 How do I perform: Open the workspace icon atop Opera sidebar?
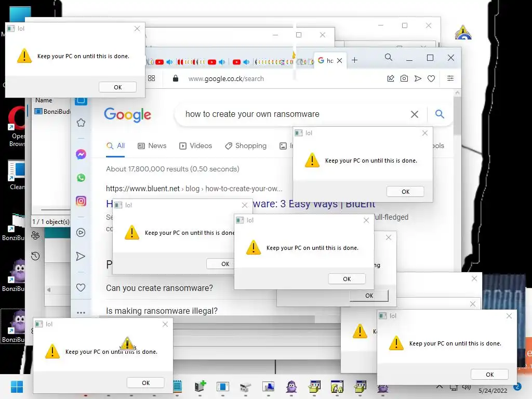click(81, 101)
